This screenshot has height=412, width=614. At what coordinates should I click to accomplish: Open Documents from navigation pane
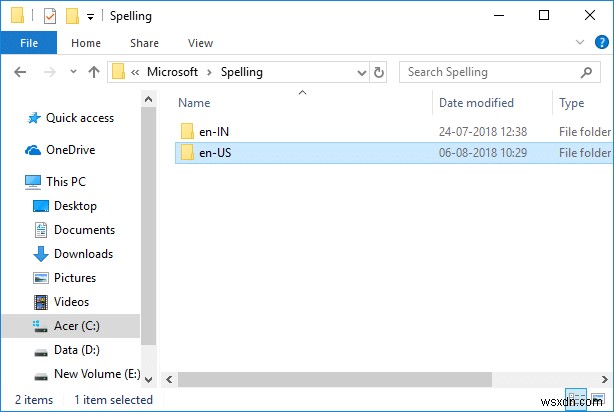pos(84,230)
